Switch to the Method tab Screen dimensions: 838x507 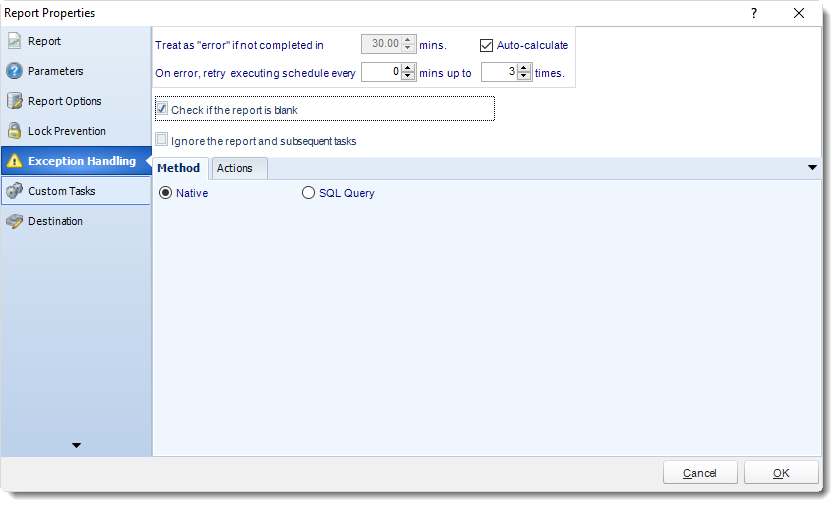pyautogui.click(x=180, y=168)
